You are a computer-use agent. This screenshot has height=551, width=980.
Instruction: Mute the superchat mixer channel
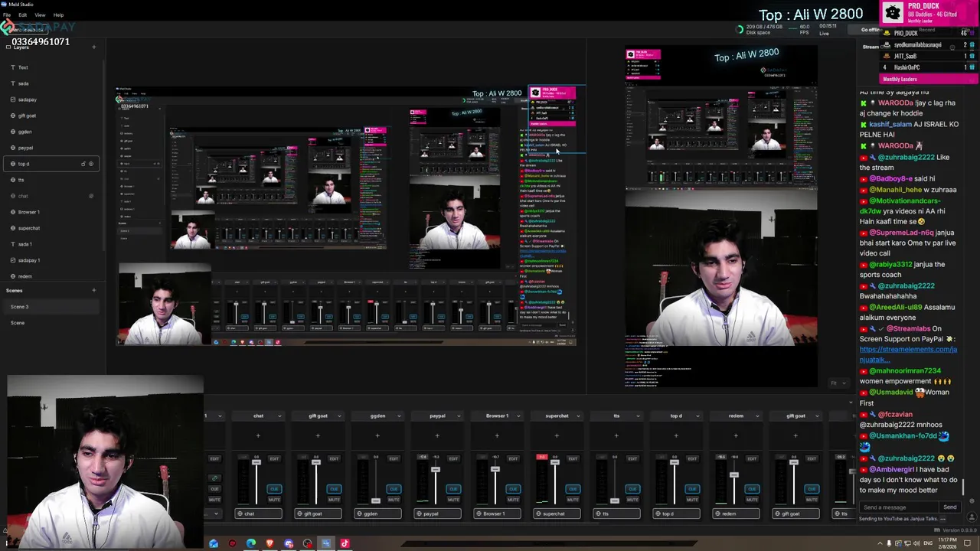click(573, 499)
